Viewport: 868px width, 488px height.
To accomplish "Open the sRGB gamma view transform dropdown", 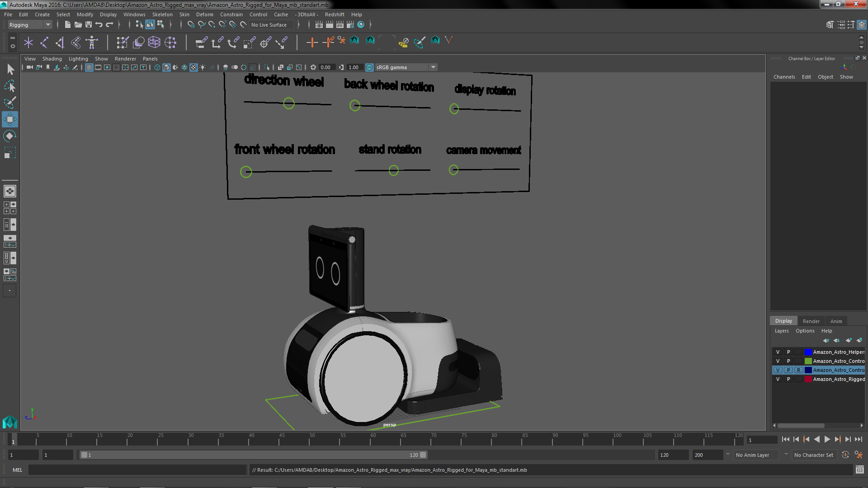I will (433, 67).
